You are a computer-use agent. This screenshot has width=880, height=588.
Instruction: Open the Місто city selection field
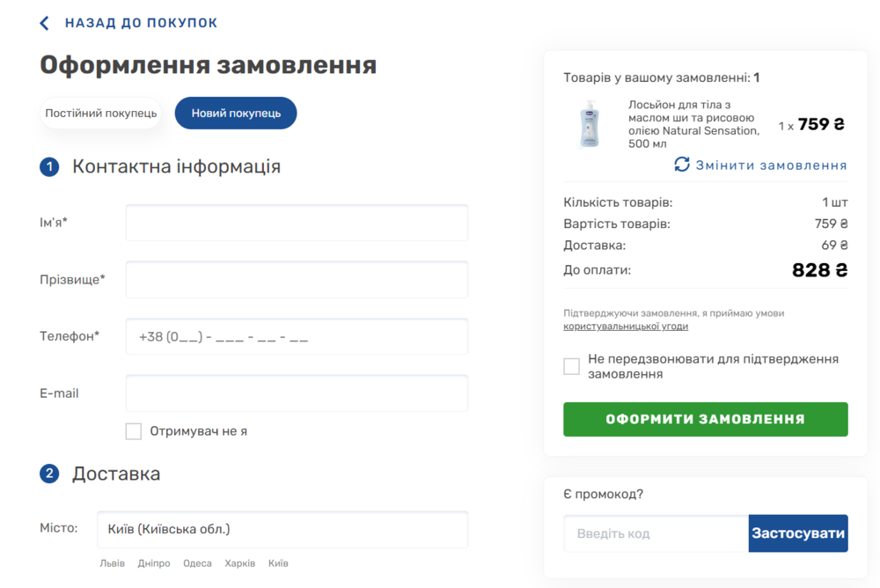tap(282, 529)
